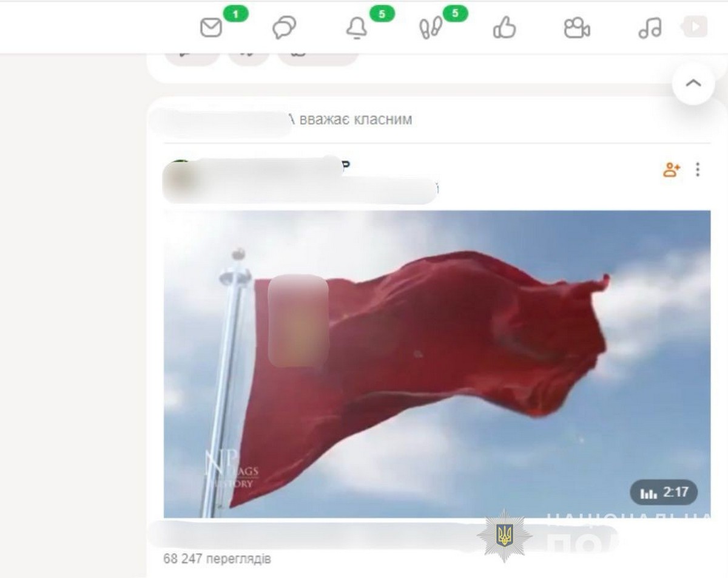Click the "вважає класним" text in feed header
This screenshot has width=728, height=578.
coord(351,120)
